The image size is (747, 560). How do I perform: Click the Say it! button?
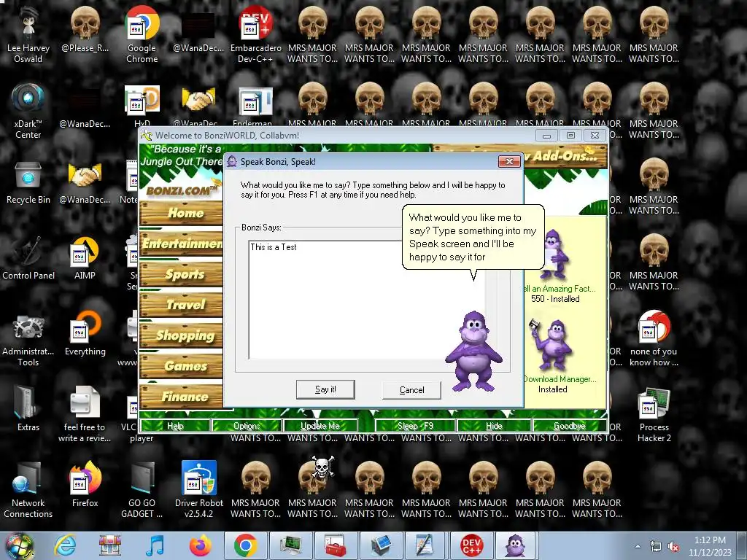click(x=325, y=389)
